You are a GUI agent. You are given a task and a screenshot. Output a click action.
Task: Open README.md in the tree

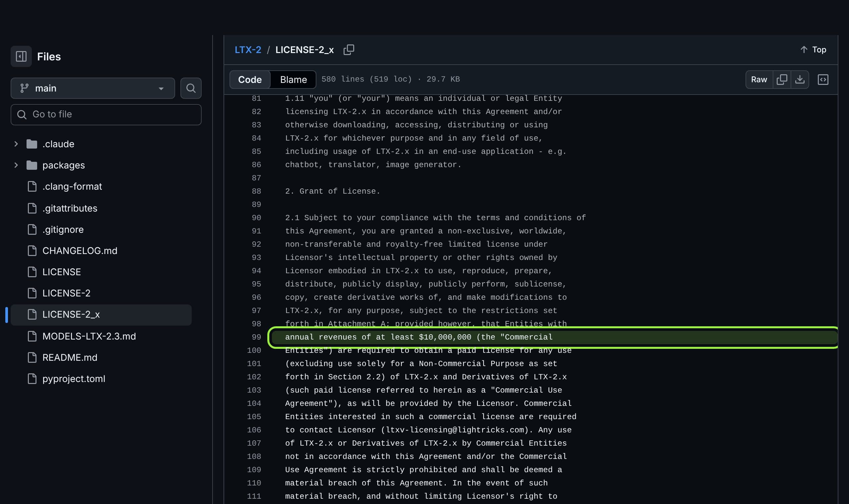pos(70,358)
